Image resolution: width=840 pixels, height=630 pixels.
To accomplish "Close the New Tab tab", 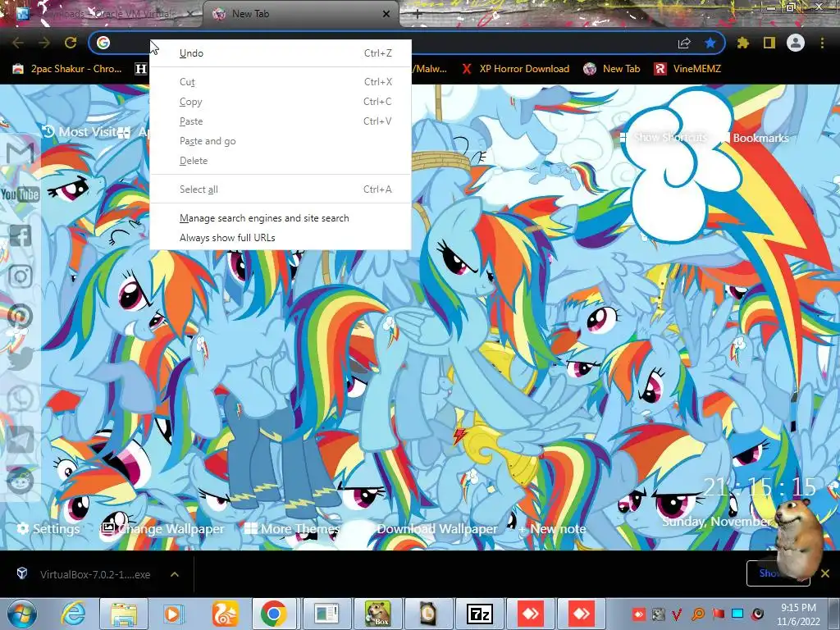I will coord(386,14).
